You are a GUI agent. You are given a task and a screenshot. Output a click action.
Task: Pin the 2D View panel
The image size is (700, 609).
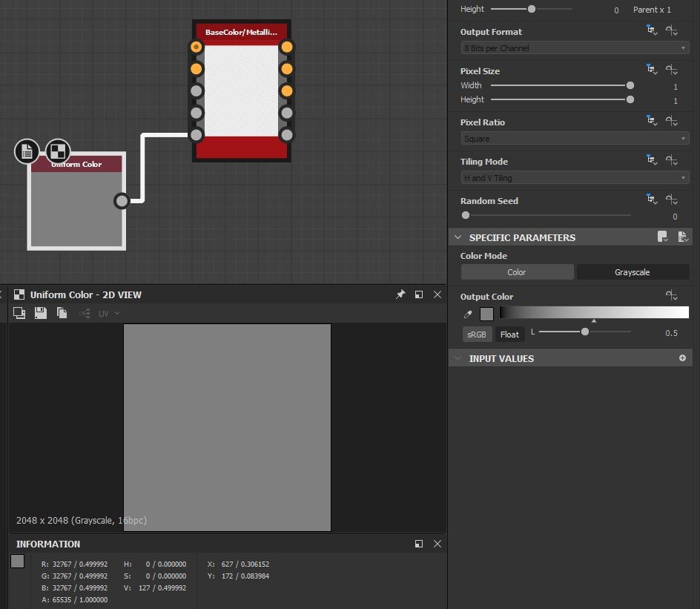click(x=400, y=294)
